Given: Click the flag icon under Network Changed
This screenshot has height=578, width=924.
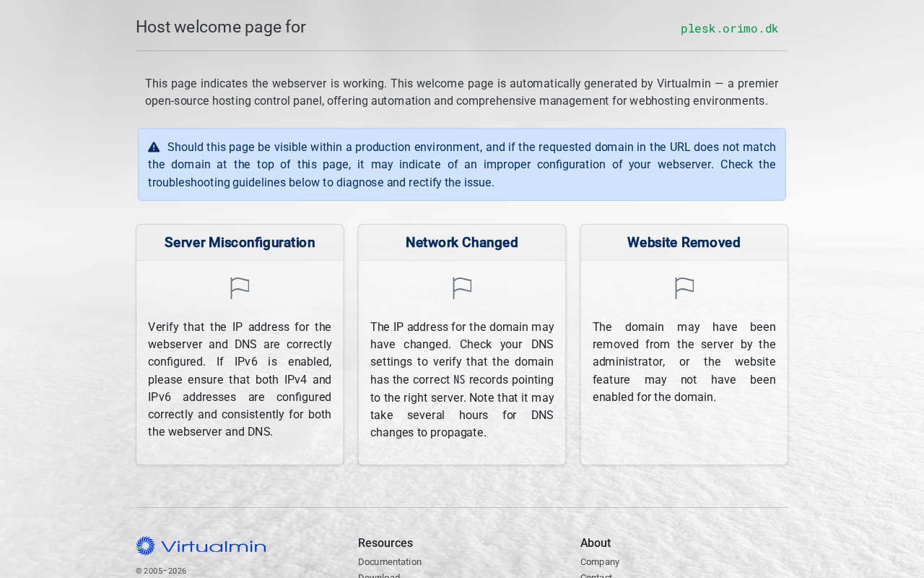Looking at the screenshot, I should pos(462,288).
